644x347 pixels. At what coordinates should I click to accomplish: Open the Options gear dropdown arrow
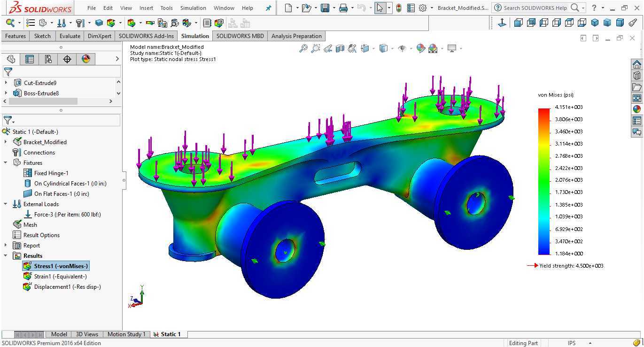[x=432, y=8]
